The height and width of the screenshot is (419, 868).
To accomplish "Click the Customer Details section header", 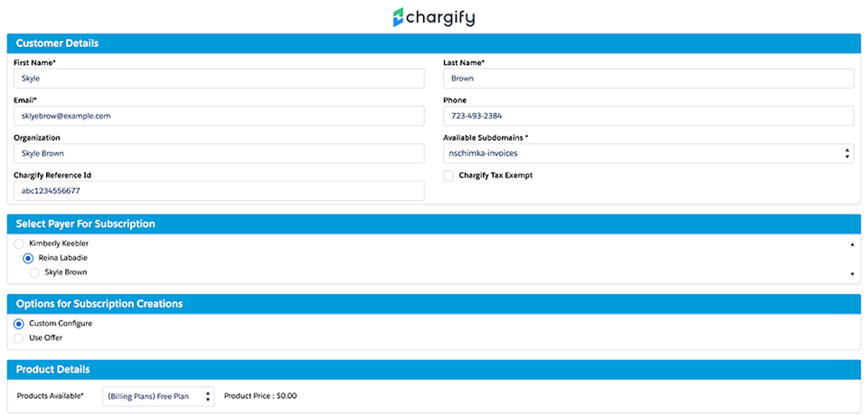I will coord(433,43).
